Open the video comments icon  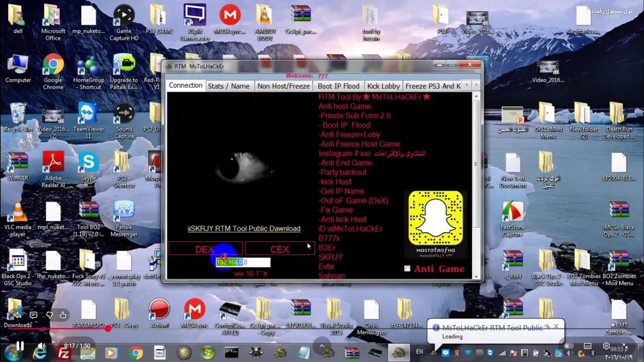(x=33, y=315)
